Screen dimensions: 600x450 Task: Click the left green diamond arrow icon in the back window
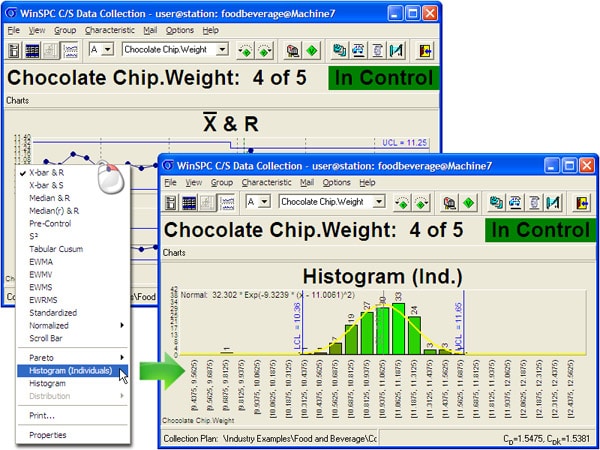[x=246, y=49]
